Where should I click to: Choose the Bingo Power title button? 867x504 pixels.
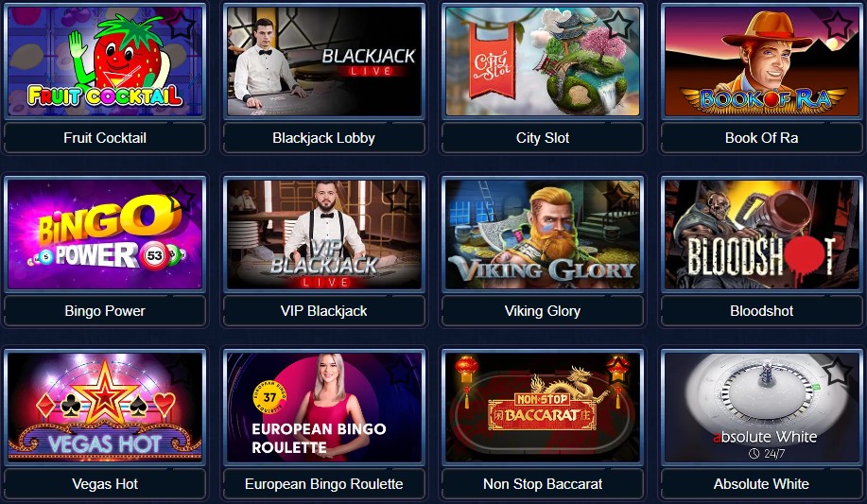tap(105, 311)
